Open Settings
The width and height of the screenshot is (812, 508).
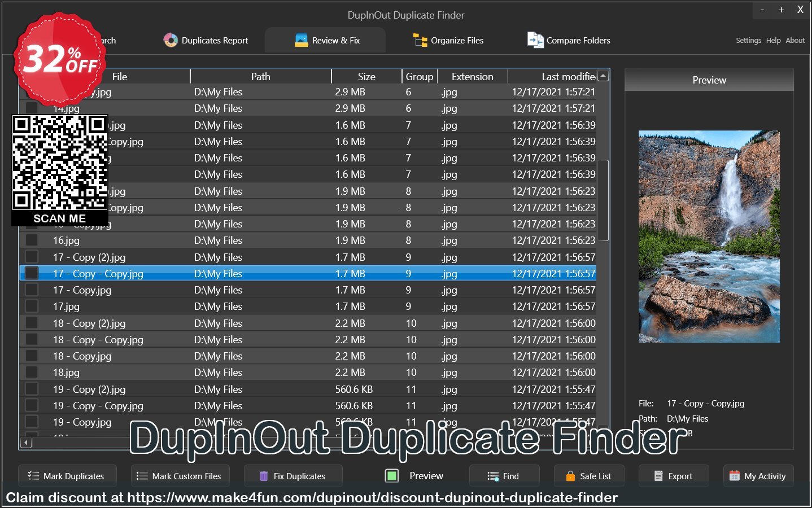click(x=748, y=40)
